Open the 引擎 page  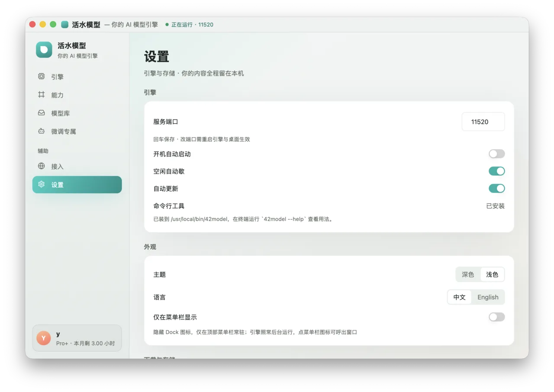click(77, 77)
